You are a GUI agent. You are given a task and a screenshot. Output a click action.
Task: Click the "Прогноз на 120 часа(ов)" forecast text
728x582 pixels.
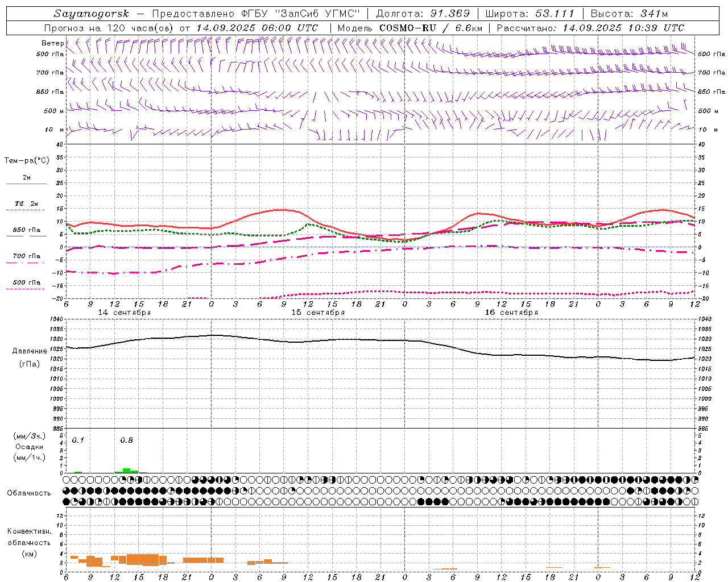point(110,28)
